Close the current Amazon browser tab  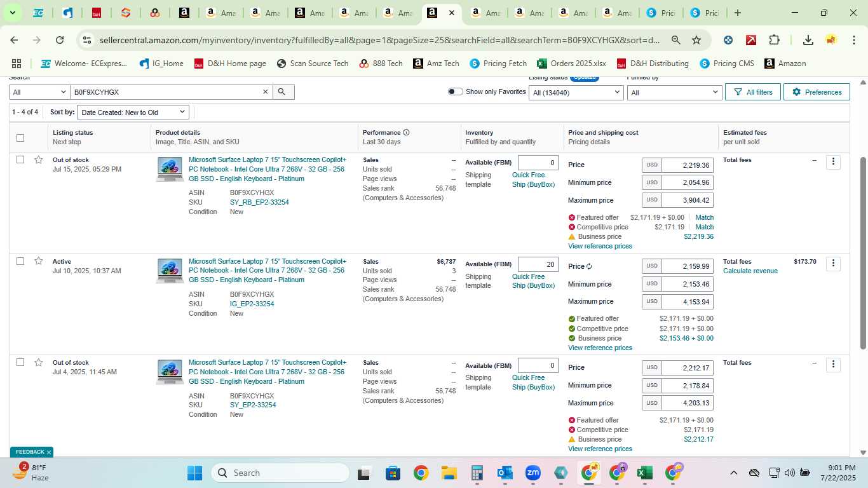click(x=451, y=13)
